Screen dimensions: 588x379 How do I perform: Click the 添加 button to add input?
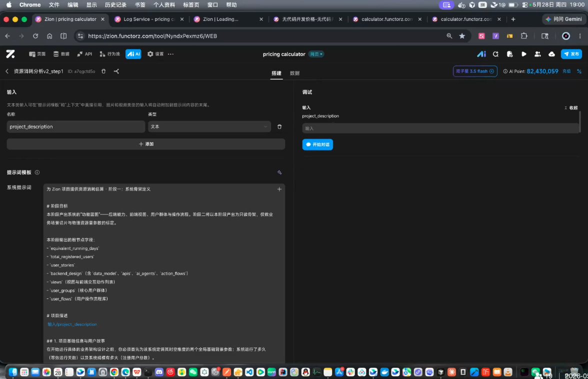point(146,144)
